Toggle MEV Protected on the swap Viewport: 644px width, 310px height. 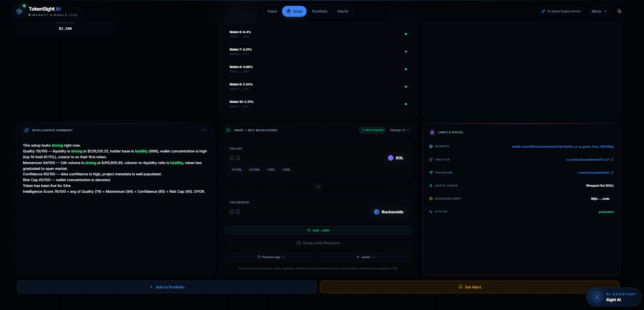pos(372,130)
